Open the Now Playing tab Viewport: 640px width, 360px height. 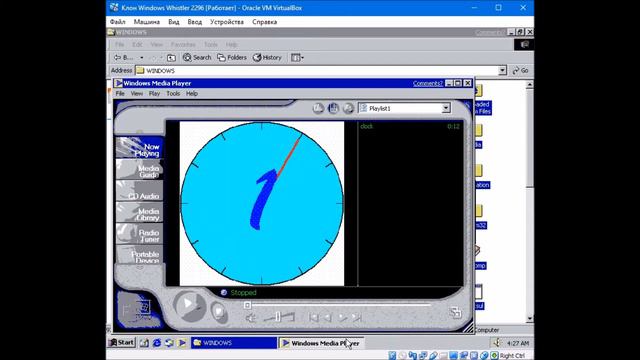tap(140, 148)
